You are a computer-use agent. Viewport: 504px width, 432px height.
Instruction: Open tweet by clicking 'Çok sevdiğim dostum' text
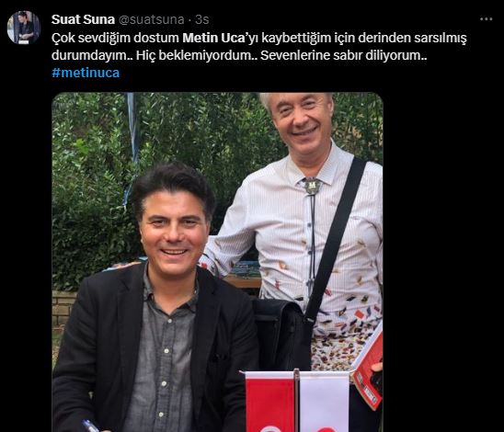coord(115,38)
